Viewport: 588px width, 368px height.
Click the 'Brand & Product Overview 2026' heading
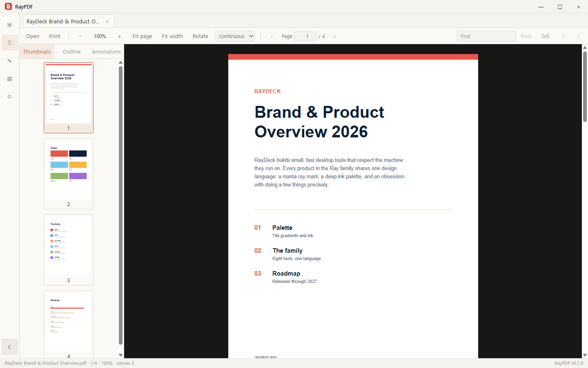319,122
